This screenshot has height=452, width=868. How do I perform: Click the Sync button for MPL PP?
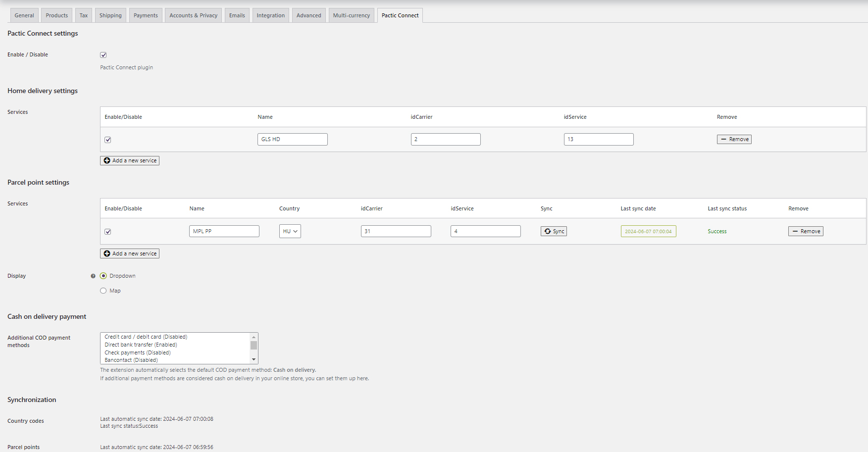tap(554, 231)
